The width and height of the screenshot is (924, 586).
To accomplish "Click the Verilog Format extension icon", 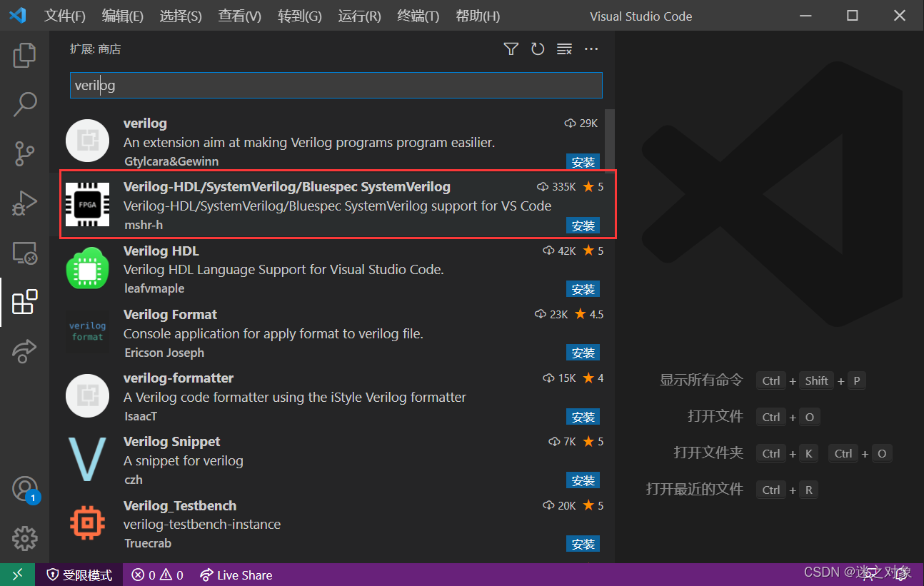I will point(87,331).
